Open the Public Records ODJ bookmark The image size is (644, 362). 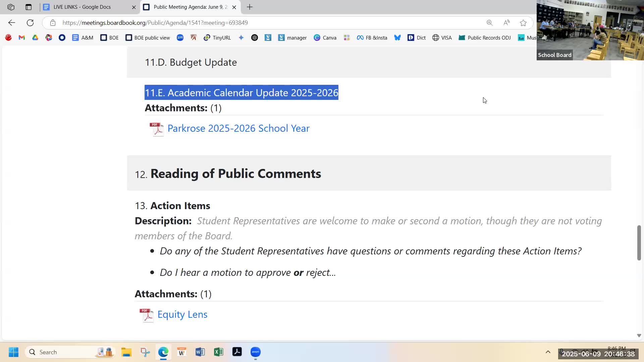click(485, 38)
